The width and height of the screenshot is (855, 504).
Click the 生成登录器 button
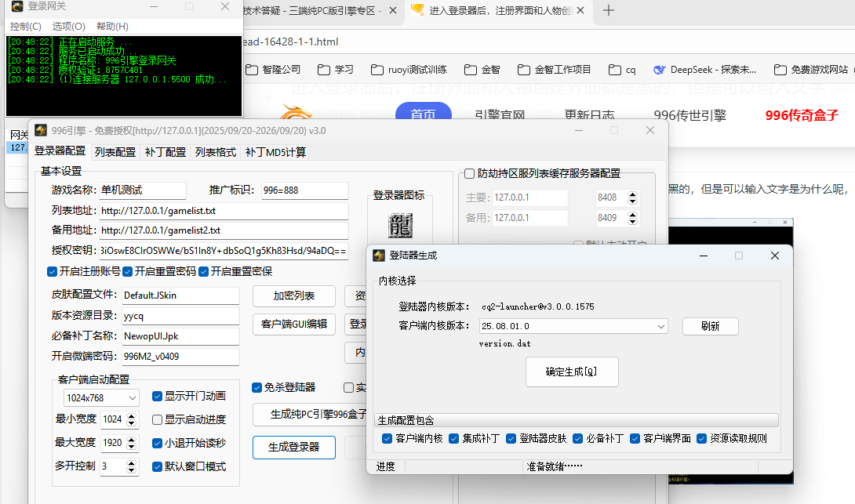click(293, 448)
